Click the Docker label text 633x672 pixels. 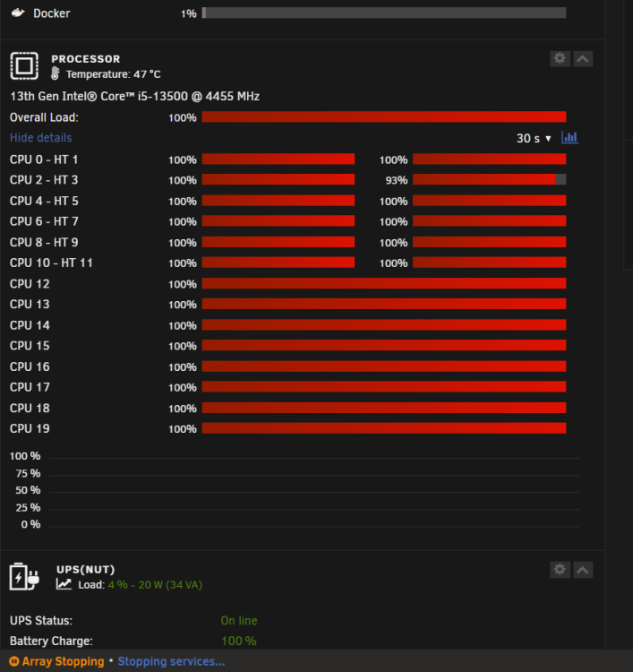pyautogui.click(x=51, y=13)
